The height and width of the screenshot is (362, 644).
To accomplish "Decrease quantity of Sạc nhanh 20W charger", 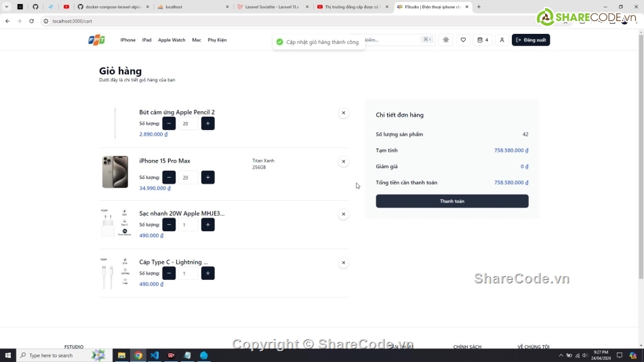I will (x=169, y=225).
